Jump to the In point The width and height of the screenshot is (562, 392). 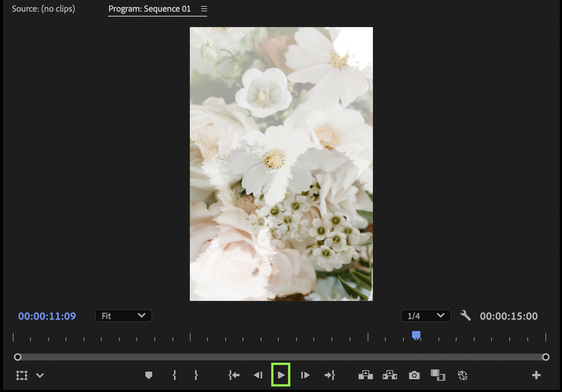click(234, 375)
